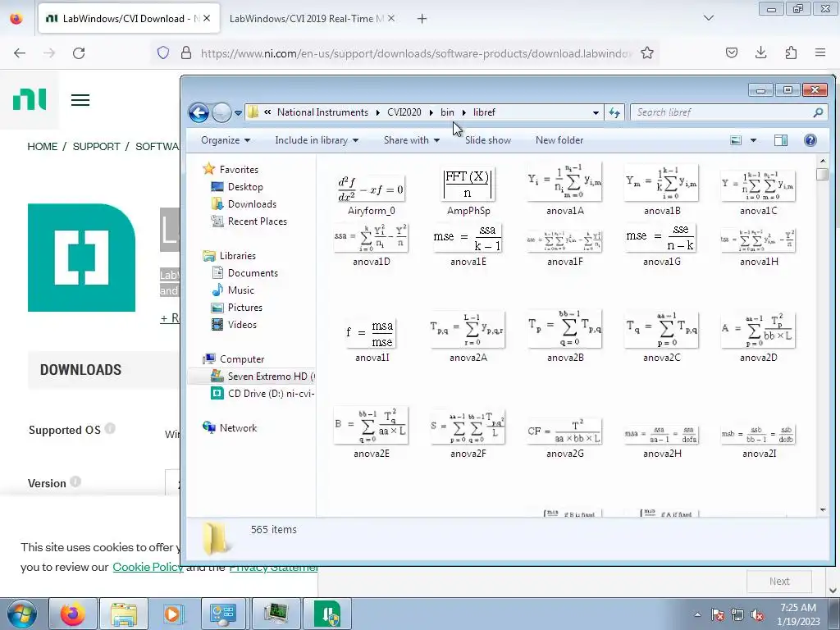Click CVI2020 in breadcrumb path
840x630 pixels.
pos(404,112)
